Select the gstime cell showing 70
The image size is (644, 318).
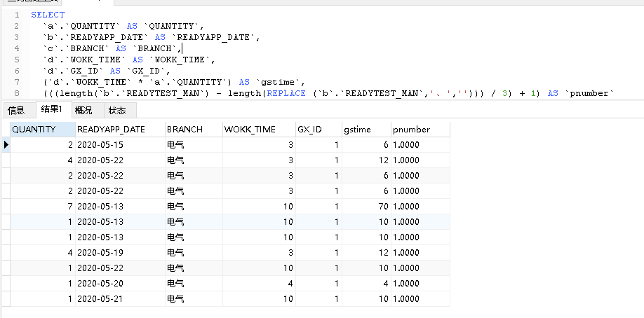[366, 207]
